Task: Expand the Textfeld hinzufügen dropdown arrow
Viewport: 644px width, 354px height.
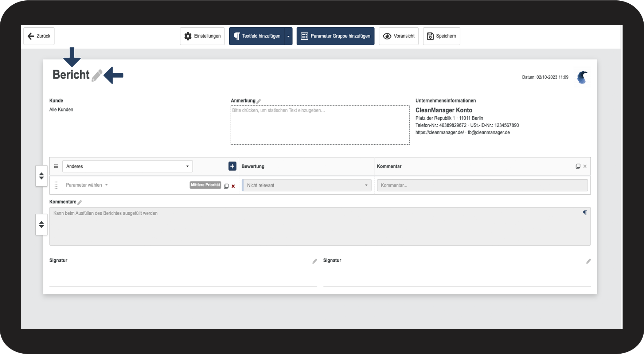Action: click(x=288, y=36)
